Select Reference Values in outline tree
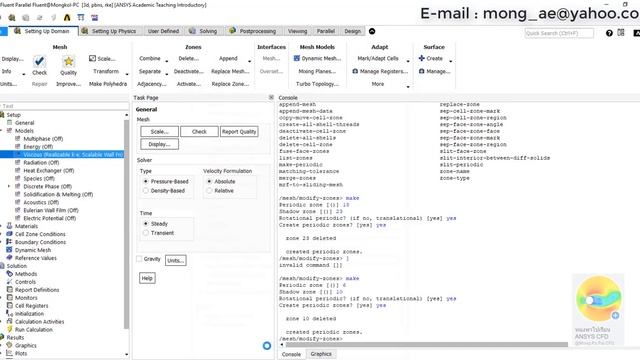Screen dimensions: 640x360 [x=36, y=258]
